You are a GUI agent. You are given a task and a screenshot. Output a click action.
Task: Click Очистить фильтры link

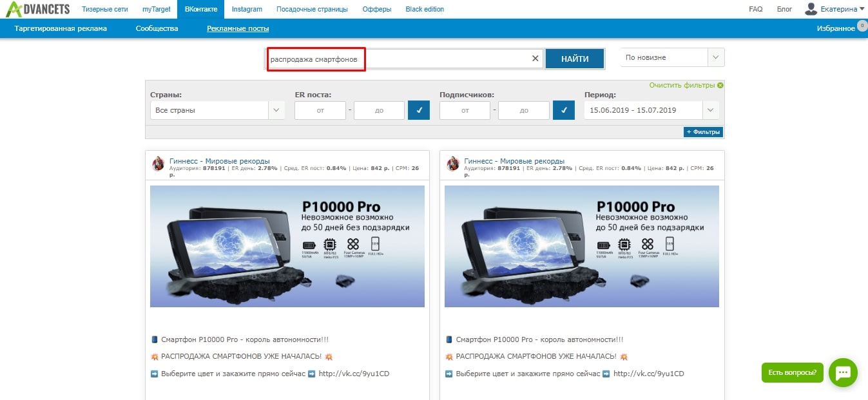click(682, 85)
